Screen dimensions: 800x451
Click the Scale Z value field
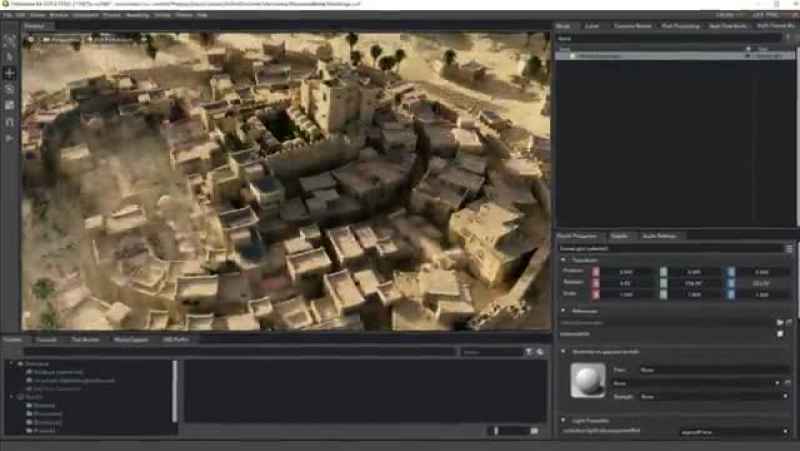coord(762,294)
